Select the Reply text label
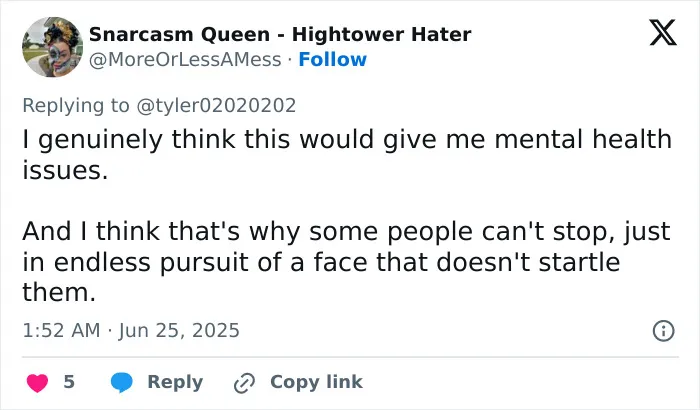The image size is (700, 410). (x=175, y=382)
